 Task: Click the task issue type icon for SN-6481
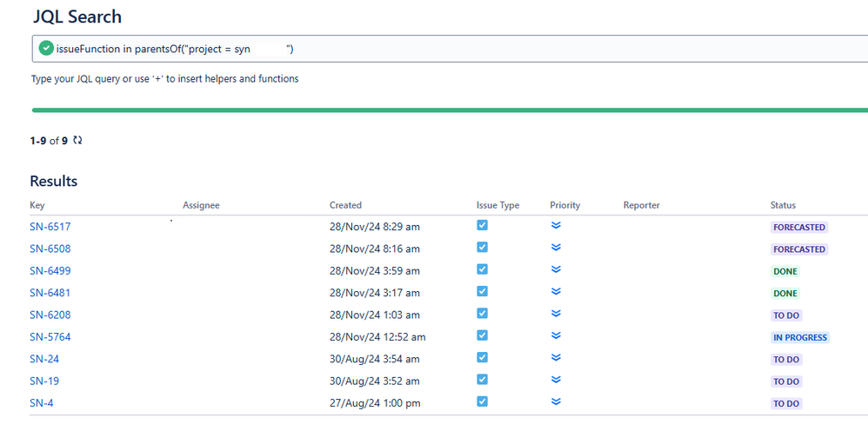coord(482,292)
